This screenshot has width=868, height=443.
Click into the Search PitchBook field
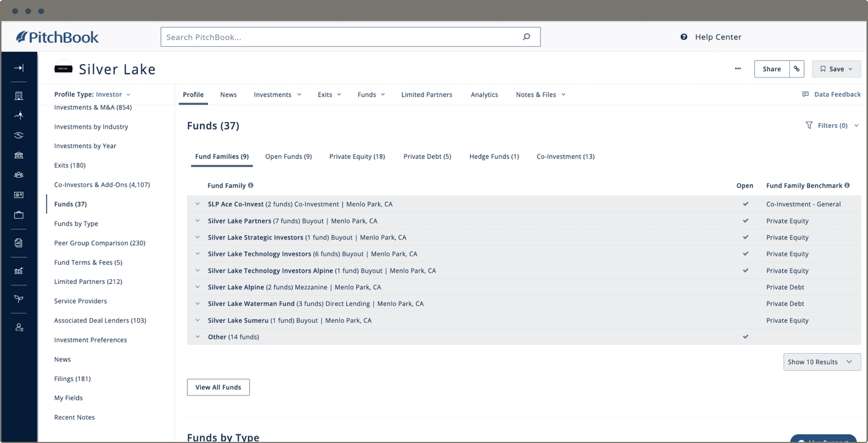[x=341, y=37]
